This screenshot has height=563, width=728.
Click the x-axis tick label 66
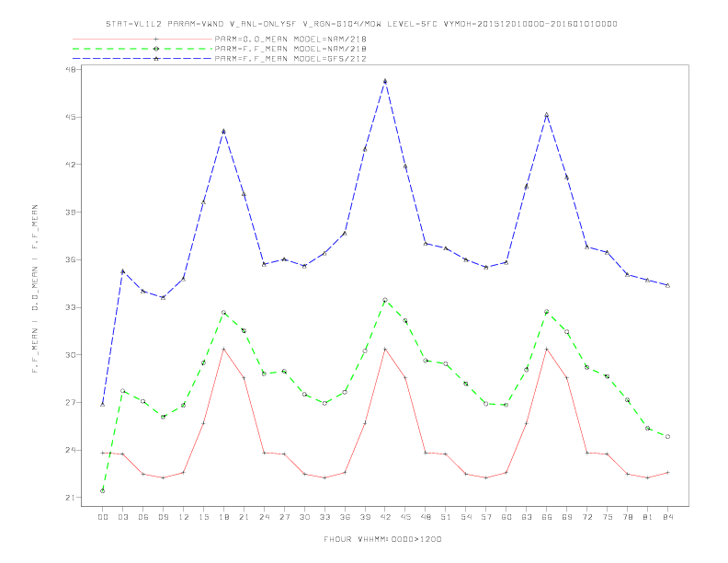point(547,517)
